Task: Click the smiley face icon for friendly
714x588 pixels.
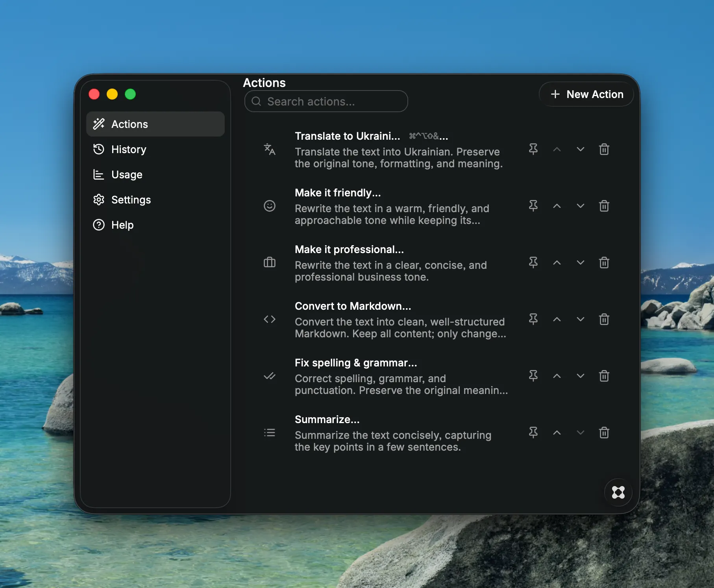Action: point(270,206)
